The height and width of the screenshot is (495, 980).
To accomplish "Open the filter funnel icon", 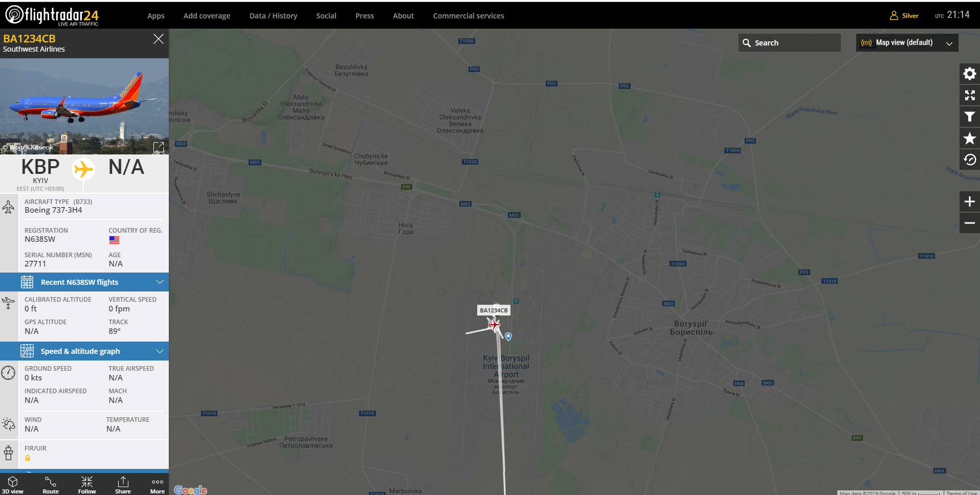I will point(969,117).
